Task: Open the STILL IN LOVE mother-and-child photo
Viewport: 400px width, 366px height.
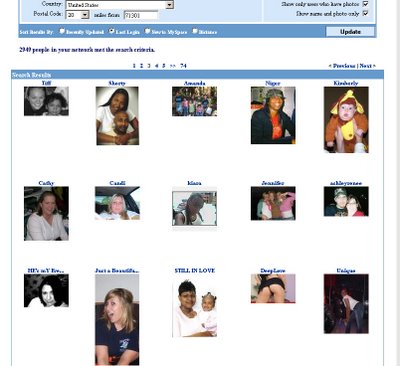Action: pos(195,308)
